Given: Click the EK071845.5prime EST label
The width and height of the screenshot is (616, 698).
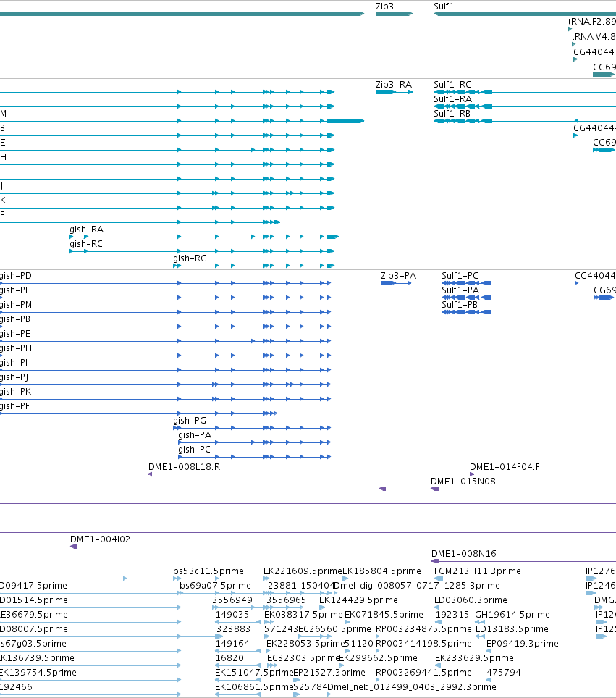Looking at the screenshot, I should [x=384, y=614].
